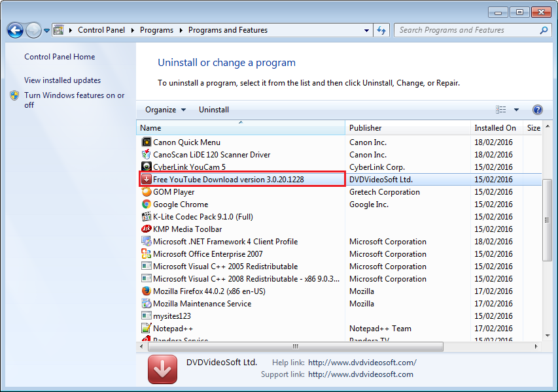The width and height of the screenshot is (558, 392).
Task: Click the Visual C++ 2005 Redistributable icon
Action: [x=147, y=266]
